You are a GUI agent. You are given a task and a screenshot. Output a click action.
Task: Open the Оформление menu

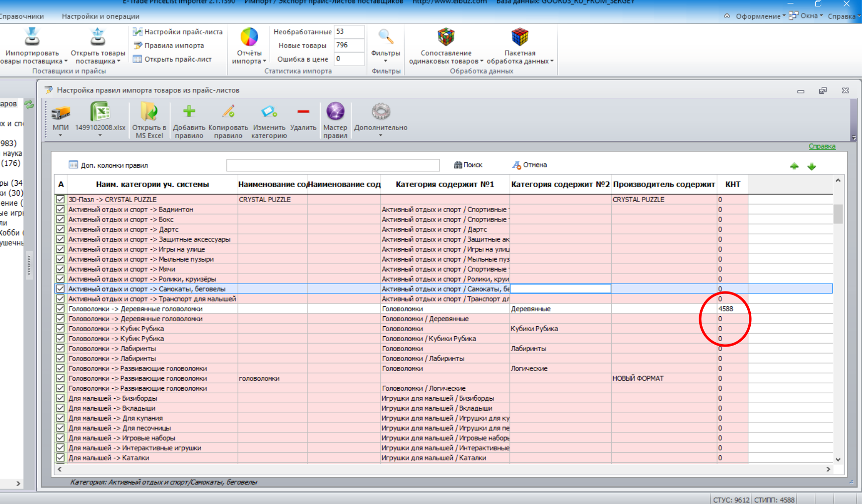(761, 16)
